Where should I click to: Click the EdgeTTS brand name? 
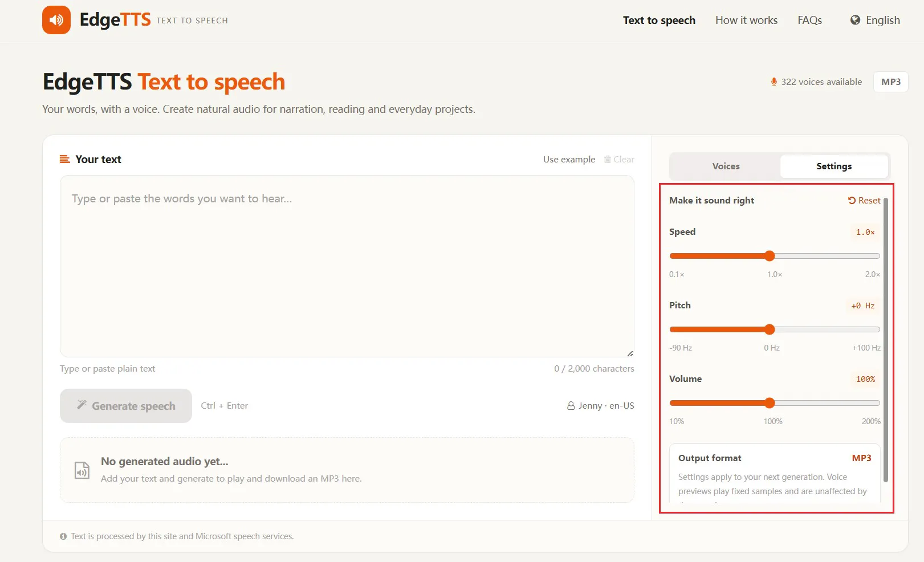pyautogui.click(x=115, y=20)
